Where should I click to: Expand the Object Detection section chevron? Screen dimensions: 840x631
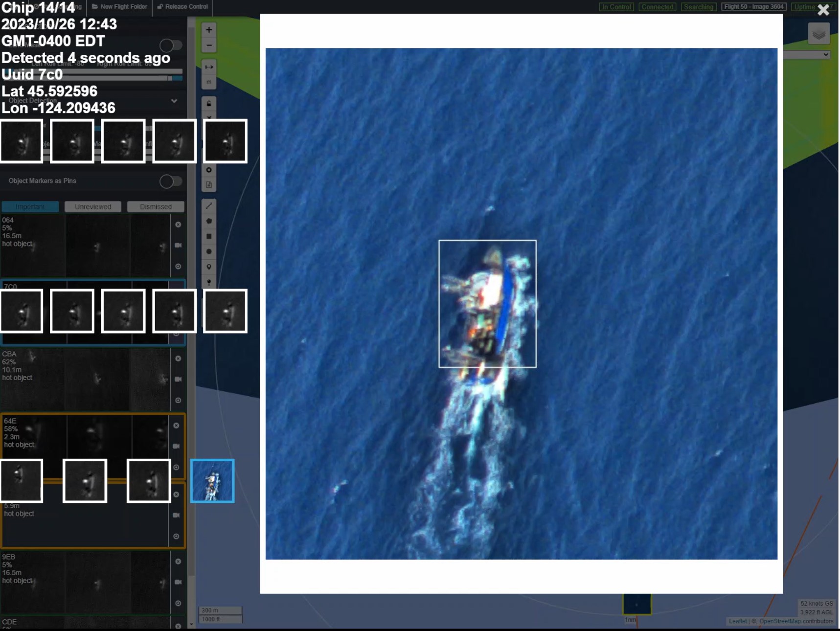[174, 101]
